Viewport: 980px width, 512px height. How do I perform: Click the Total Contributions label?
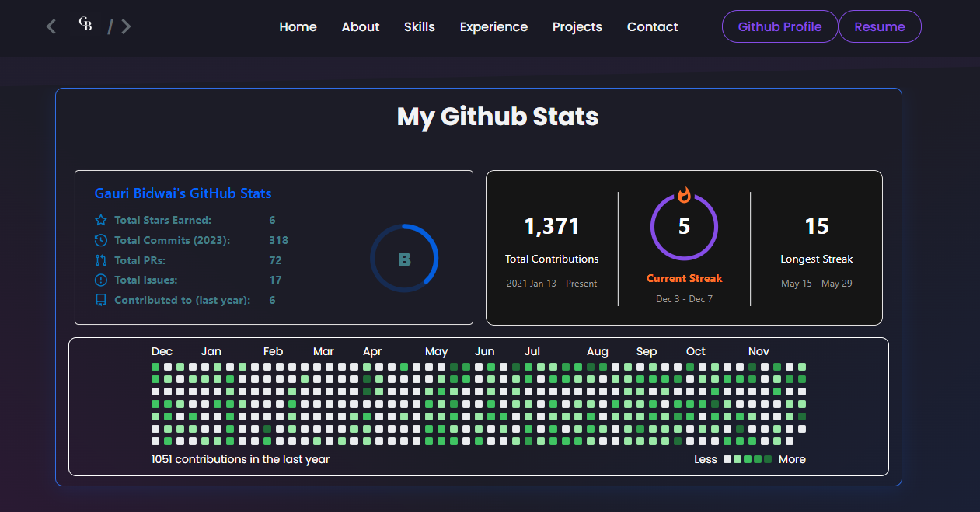click(552, 259)
